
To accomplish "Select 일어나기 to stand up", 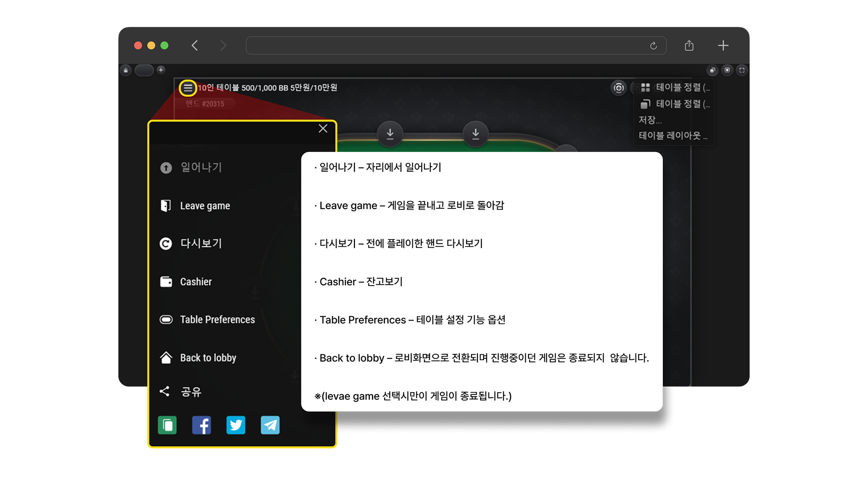I will tap(201, 168).
